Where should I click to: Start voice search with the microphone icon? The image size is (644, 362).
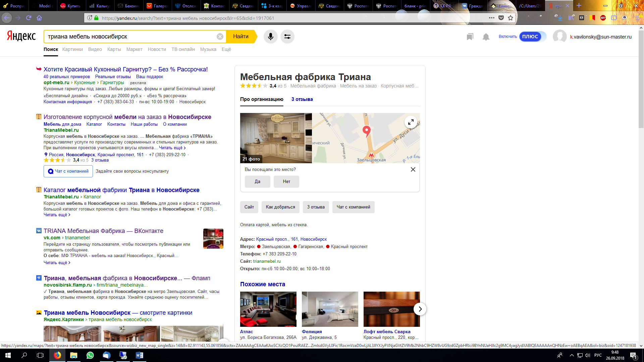point(271,37)
